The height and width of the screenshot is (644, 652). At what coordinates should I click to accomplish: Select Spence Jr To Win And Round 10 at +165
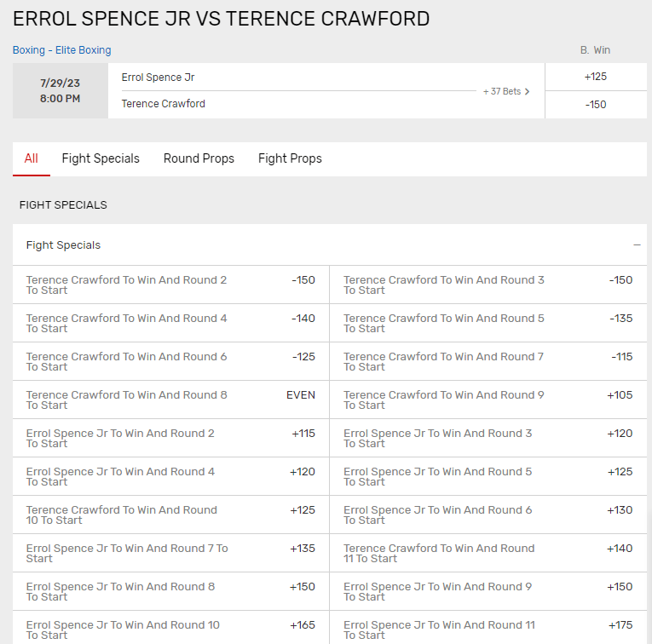pos(171,628)
